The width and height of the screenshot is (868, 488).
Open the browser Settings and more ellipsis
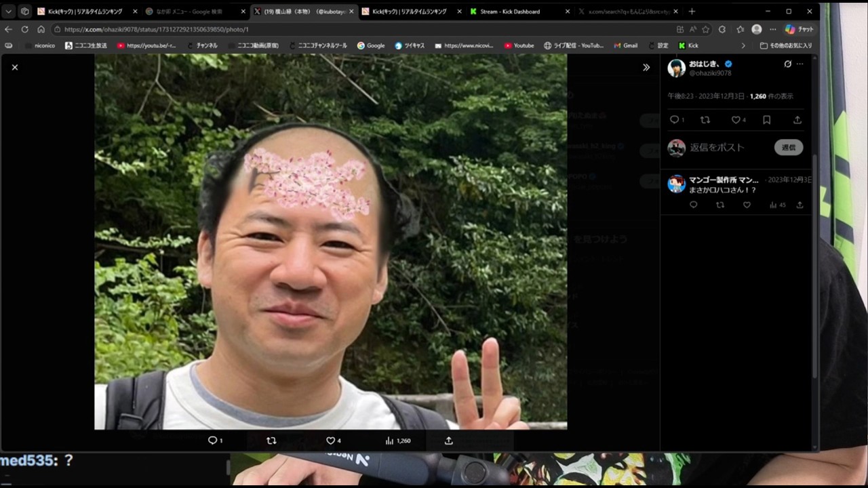[x=773, y=29]
